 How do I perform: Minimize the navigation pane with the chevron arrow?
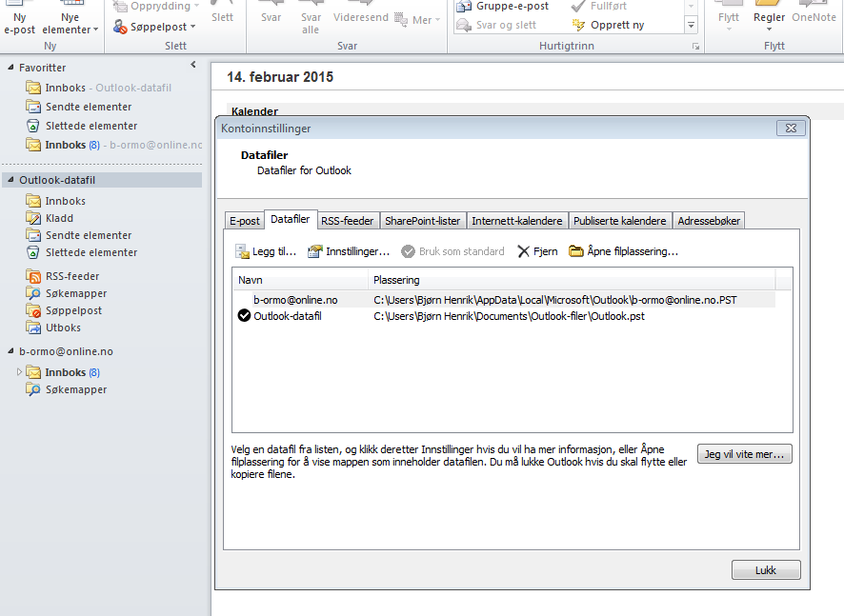(x=193, y=65)
